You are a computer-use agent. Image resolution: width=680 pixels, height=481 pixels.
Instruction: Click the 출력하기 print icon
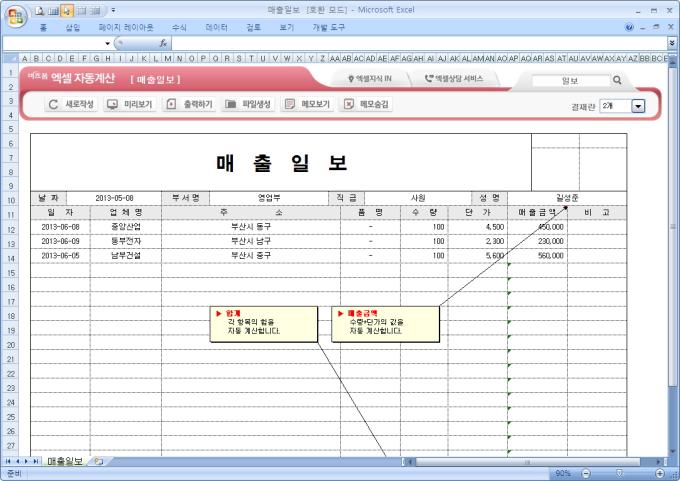pyautogui.click(x=171, y=105)
